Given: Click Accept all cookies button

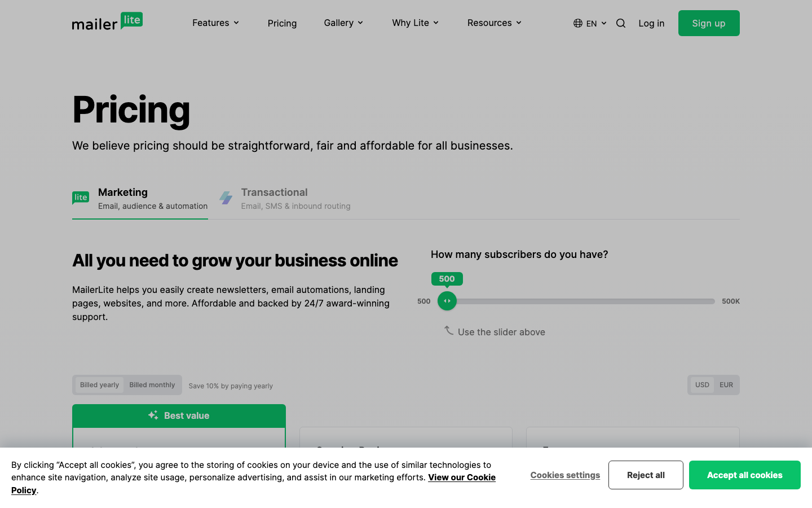Looking at the screenshot, I should coord(745,475).
